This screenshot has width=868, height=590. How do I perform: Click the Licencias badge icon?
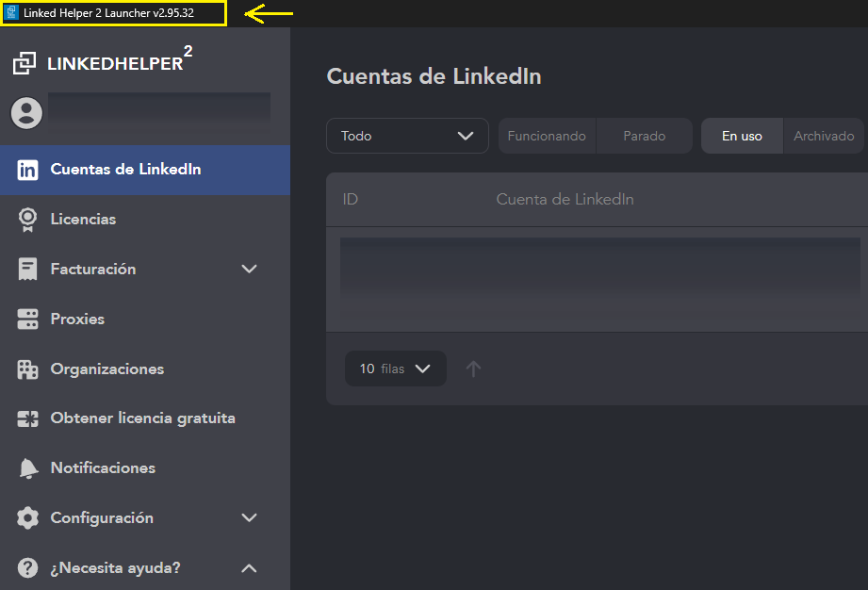click(28, 220)
